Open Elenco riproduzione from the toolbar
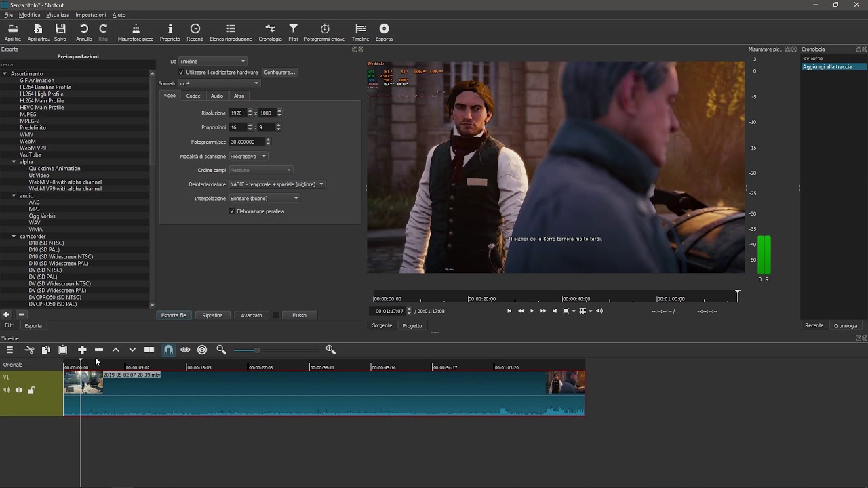 [x=231, y=28]
